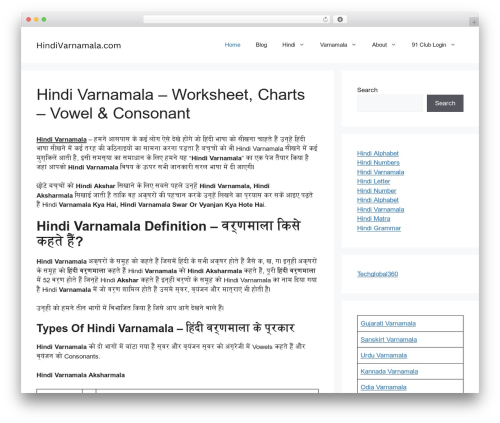Screen dimensions: 500x423
Task: Click the Hindi Varnamala Definition heading
Action: click(x=168, y=233)
